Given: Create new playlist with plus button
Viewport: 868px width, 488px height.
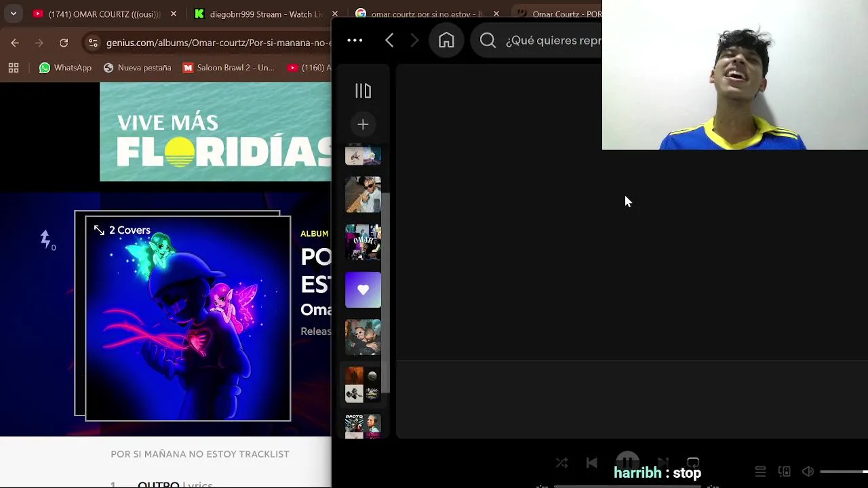Looking at the screenshot, I should point(363,124).
